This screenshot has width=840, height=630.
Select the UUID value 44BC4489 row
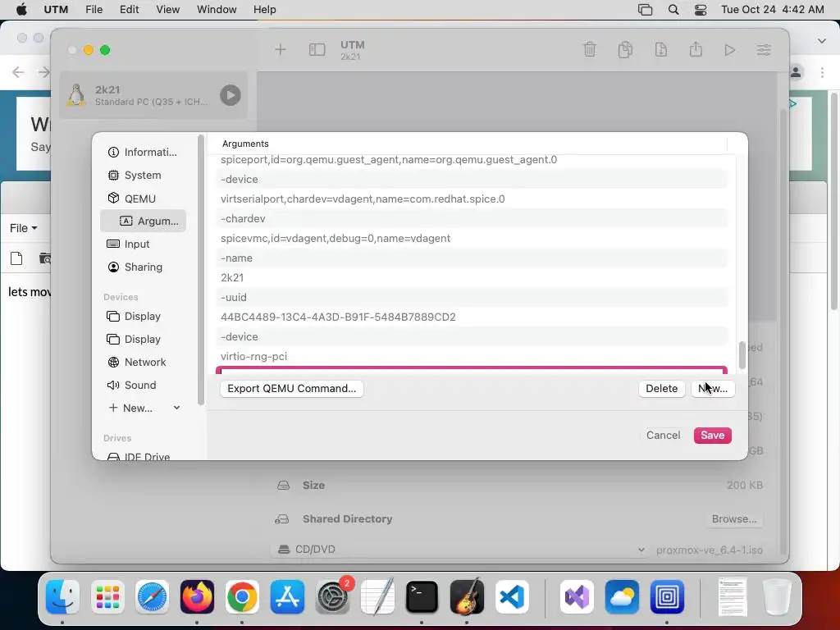pyautogui.click(x=472, y=317)
